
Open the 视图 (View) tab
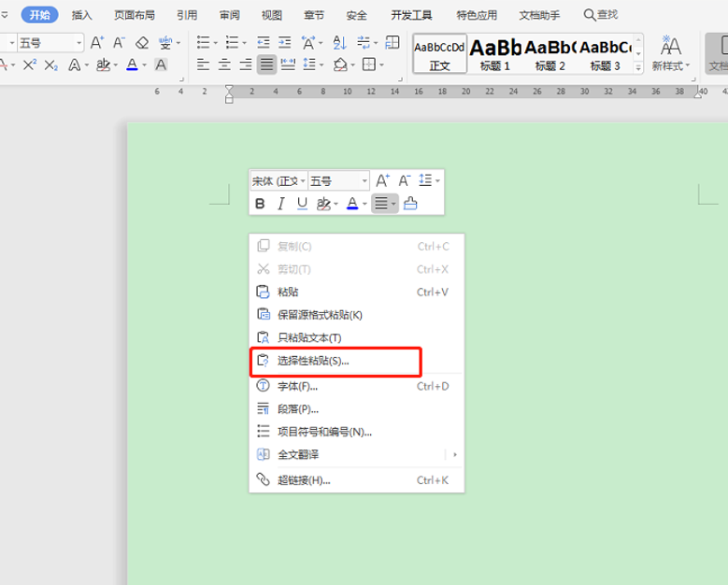tap(272, 15)
